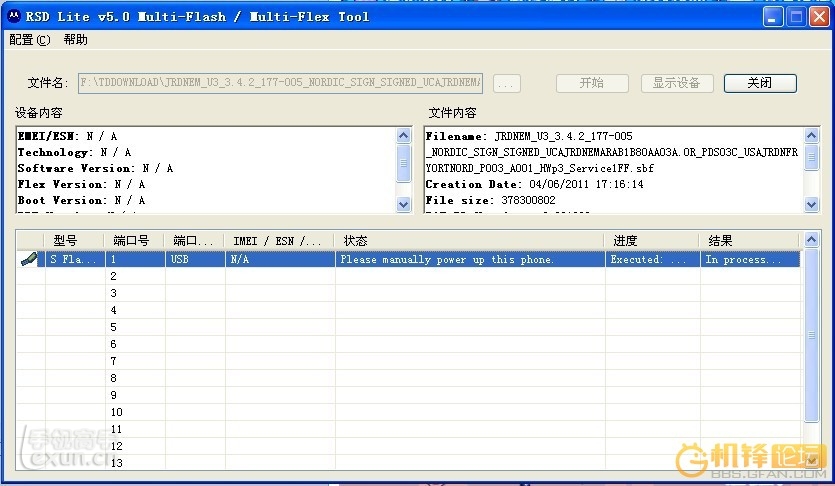Click the 结果 column header

pyautogui.click(x=749, y=241)
